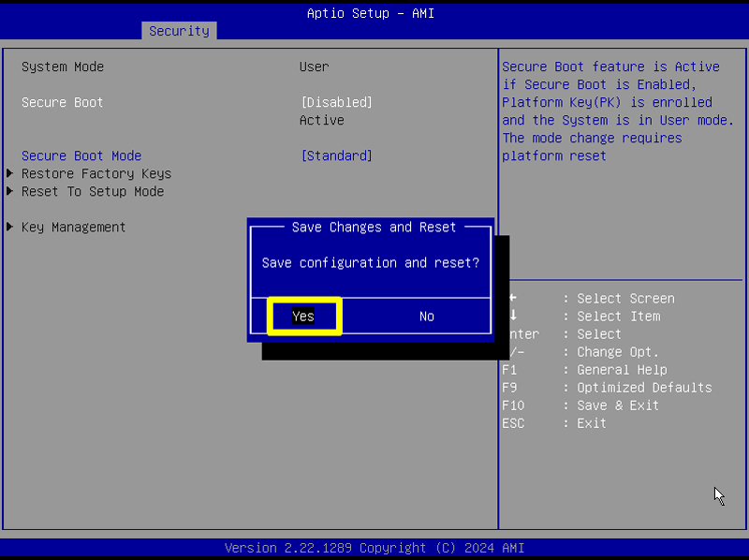Click the Secure Boot Active status text

(321, 120)
